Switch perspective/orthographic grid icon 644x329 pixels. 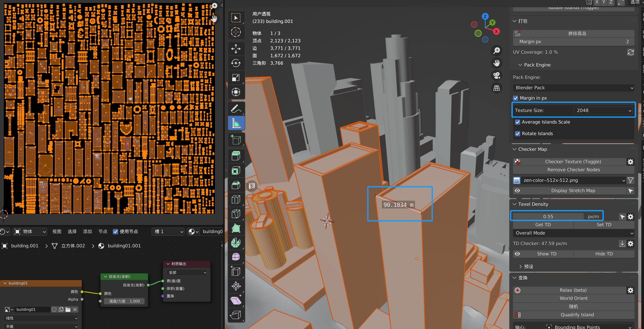pyautogui.click(x=496, y=88)
